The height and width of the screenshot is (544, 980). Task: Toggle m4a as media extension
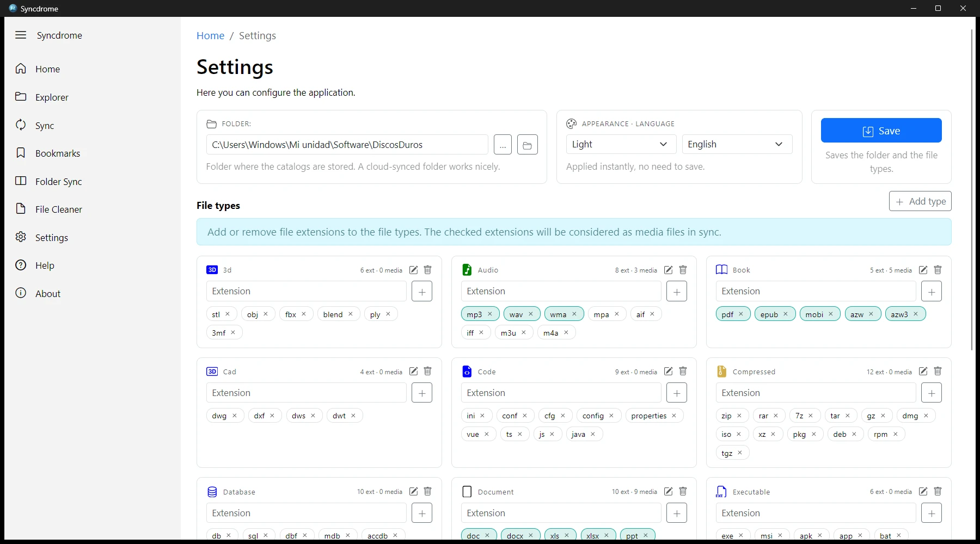point(550,333)
